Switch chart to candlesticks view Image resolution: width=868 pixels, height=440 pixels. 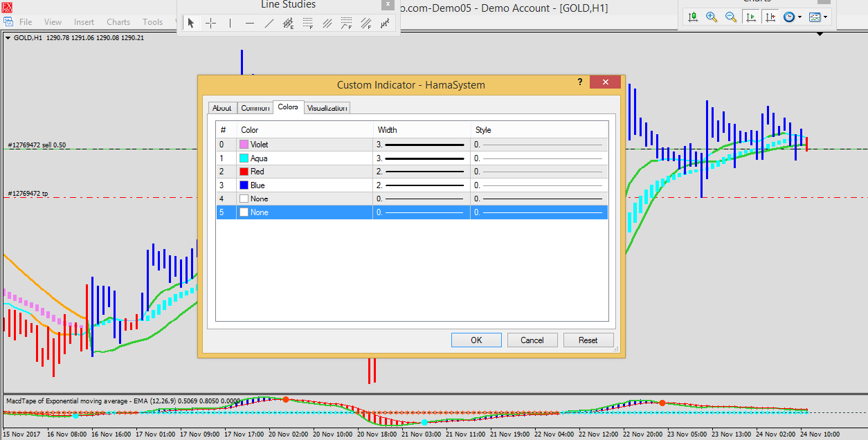pyautogui.click(x=691, y=17)
